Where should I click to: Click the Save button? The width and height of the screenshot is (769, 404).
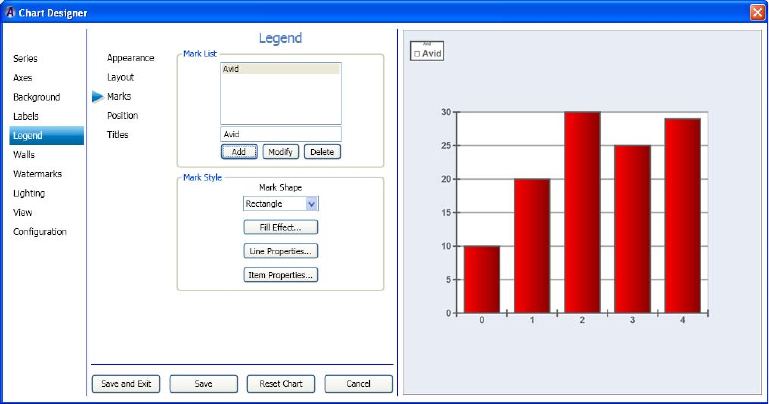(204, 384)
